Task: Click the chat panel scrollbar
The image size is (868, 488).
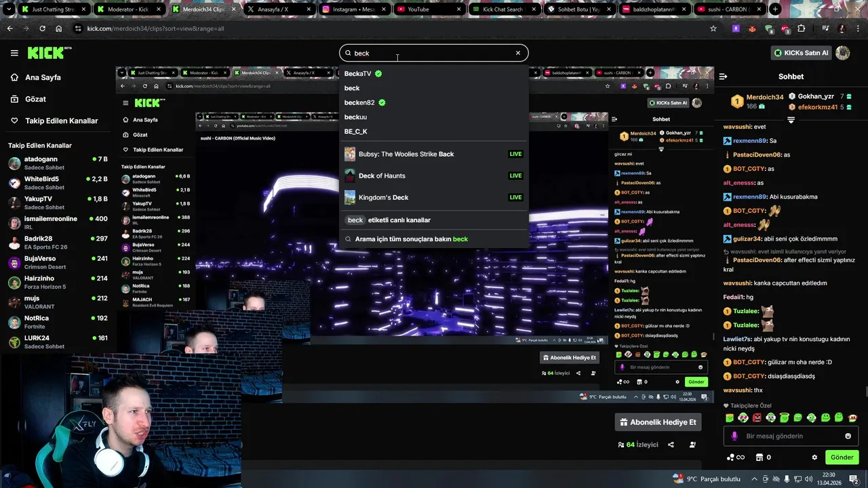Action: [865, 391]
